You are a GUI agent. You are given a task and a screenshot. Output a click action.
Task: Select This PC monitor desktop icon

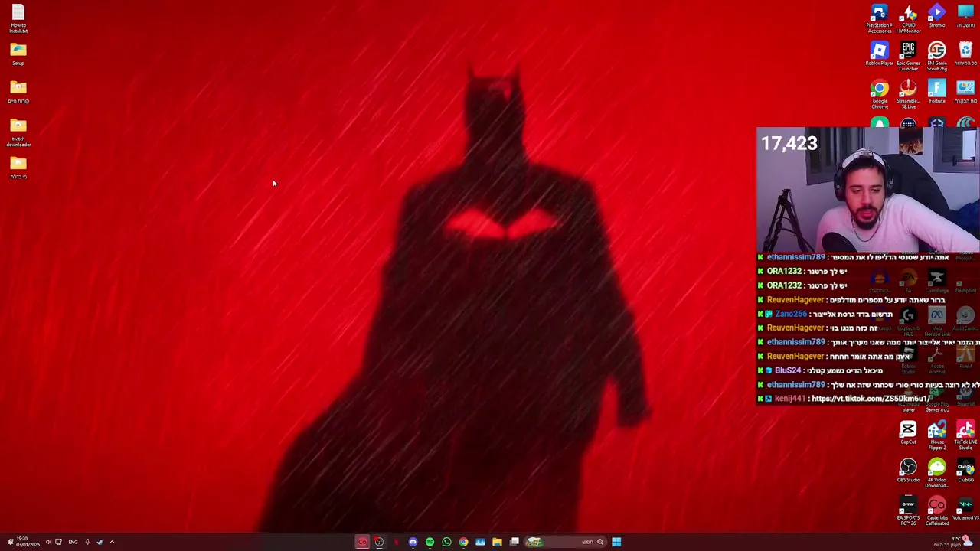click(965, 16)
